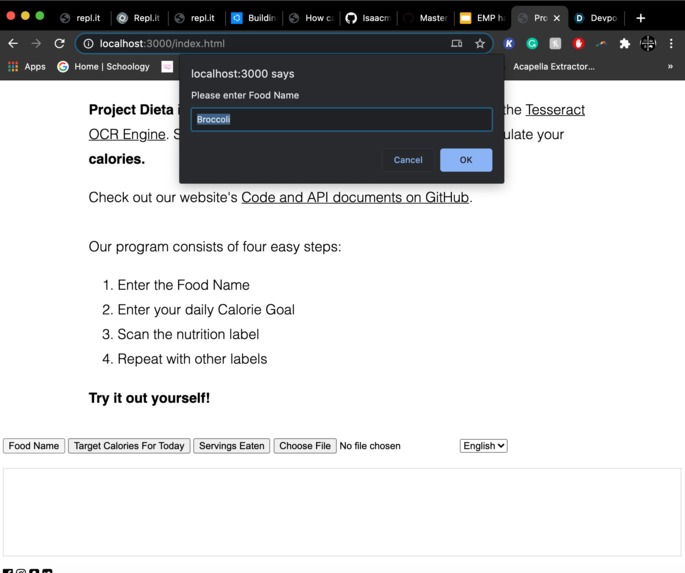
Task: Click 'Enter your daily Calorie Goal' text
Action: pyautogui.click(x=206, y=310)
